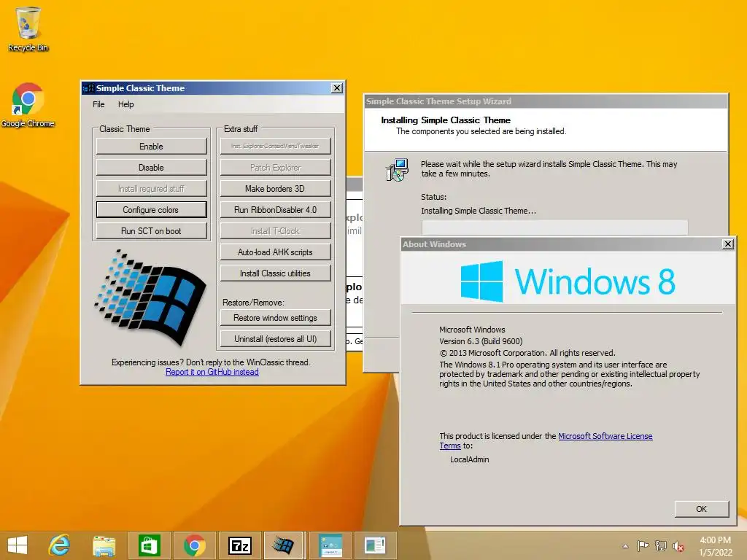Select the Google Chrome desktop shortcut

pyautogui.click(x=28, y=105)
